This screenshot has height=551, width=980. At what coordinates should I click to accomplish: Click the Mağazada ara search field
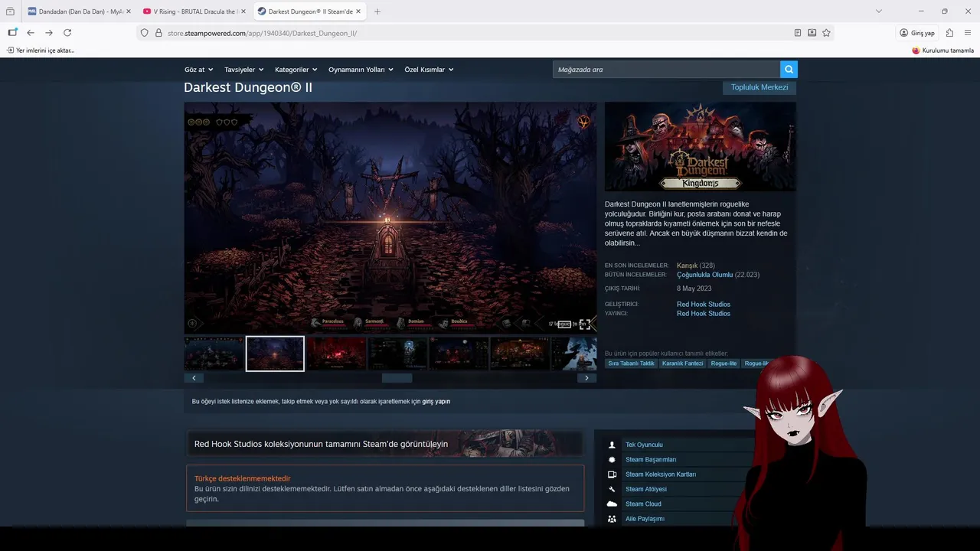pyautogui.click(x=666, y=70)
